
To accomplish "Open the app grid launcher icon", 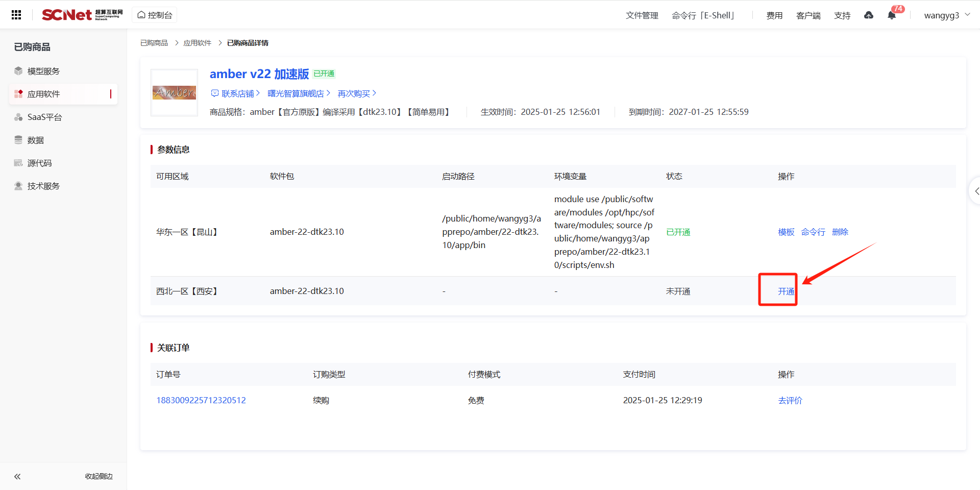I will click(16, 15).
